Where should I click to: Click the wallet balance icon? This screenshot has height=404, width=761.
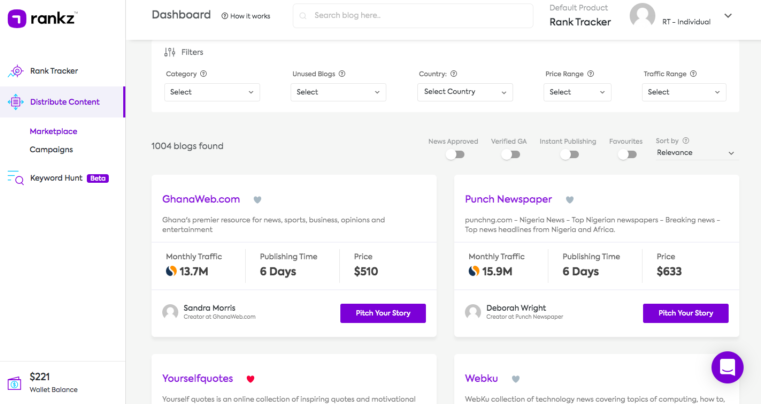pyautogui.click(x=15, y=382)
